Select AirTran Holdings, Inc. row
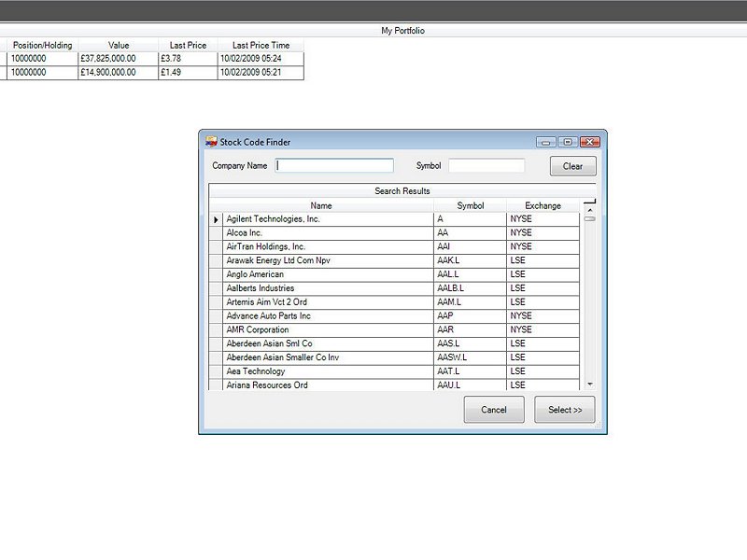Viewport: 747px width, 560px height. pyautogui.click(x=394, y=246)
